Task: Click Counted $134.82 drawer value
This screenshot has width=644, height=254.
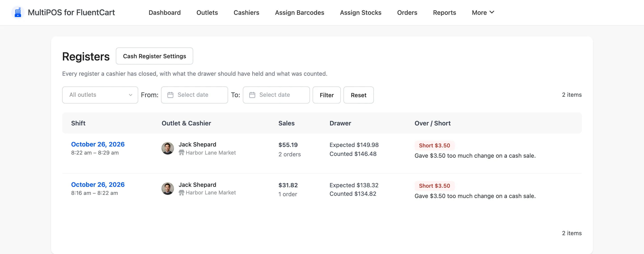Action: click(353, 194)
